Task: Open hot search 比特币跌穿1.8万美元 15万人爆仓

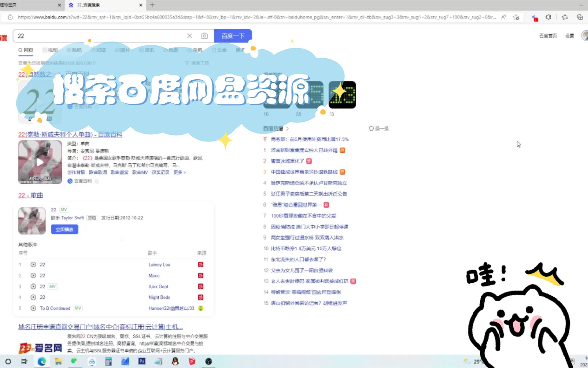Action: point(306,248)
